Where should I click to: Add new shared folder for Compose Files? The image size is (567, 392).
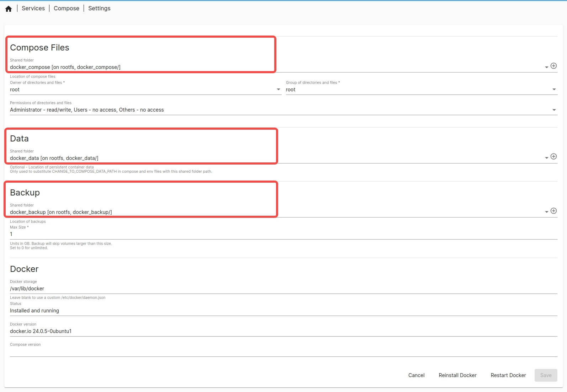tap(553, 66)
